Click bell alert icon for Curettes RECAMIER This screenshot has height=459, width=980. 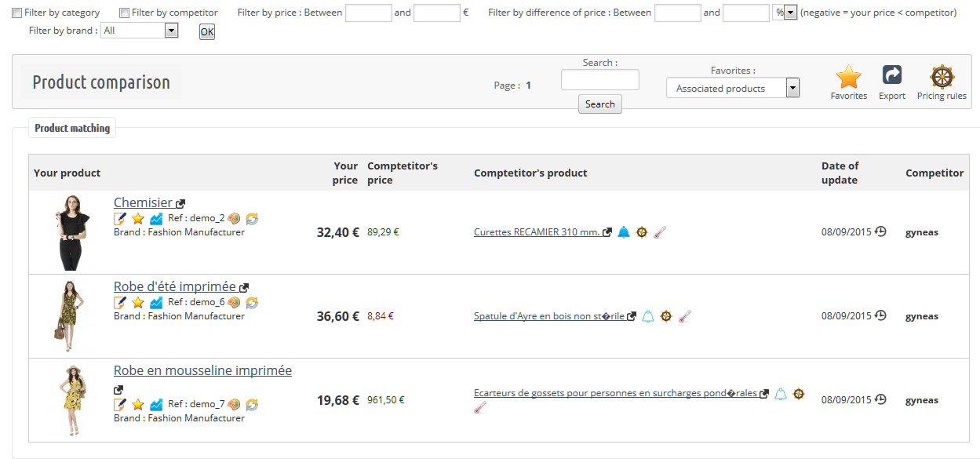tap(624, 232)
